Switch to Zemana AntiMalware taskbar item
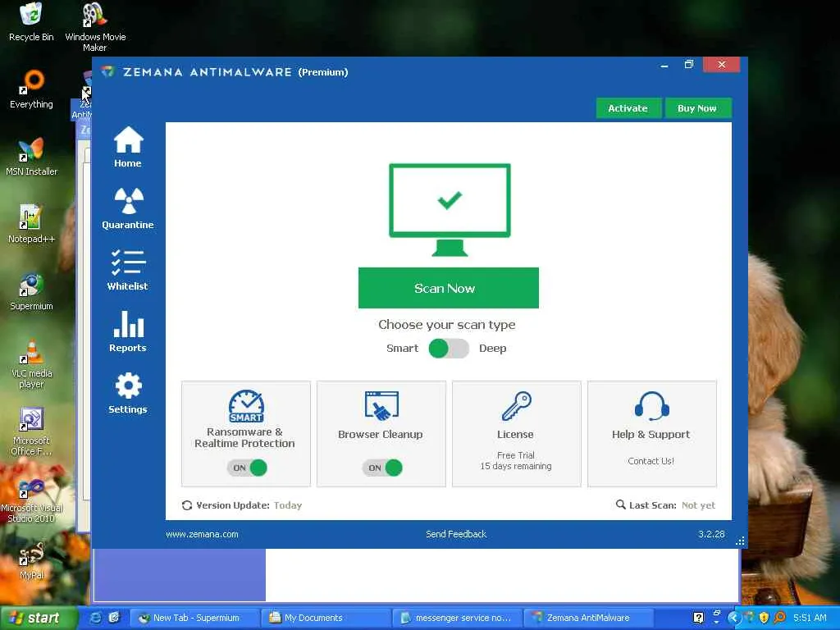The image size is (840, 630). click(587, 618)
